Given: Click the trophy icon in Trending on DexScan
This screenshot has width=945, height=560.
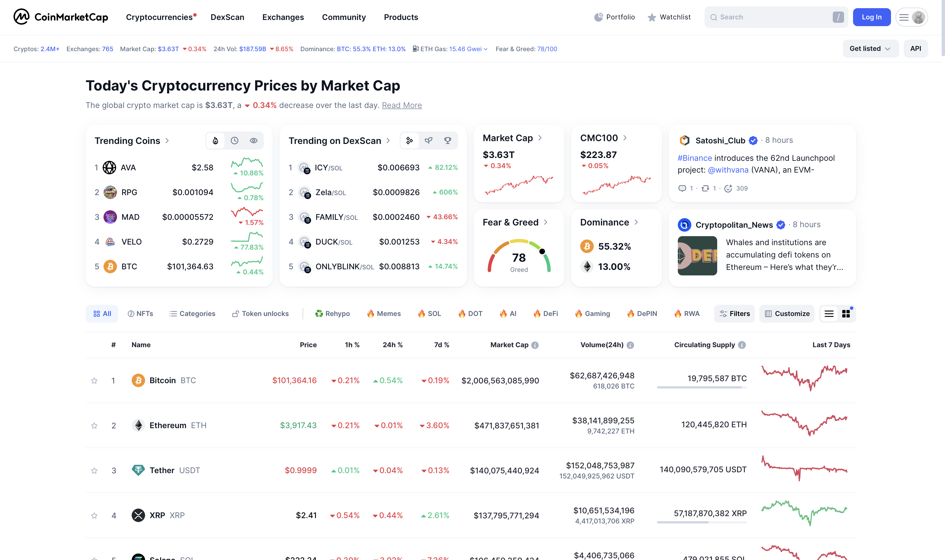Looking at the screenshot, I should (x=447, y=141).
